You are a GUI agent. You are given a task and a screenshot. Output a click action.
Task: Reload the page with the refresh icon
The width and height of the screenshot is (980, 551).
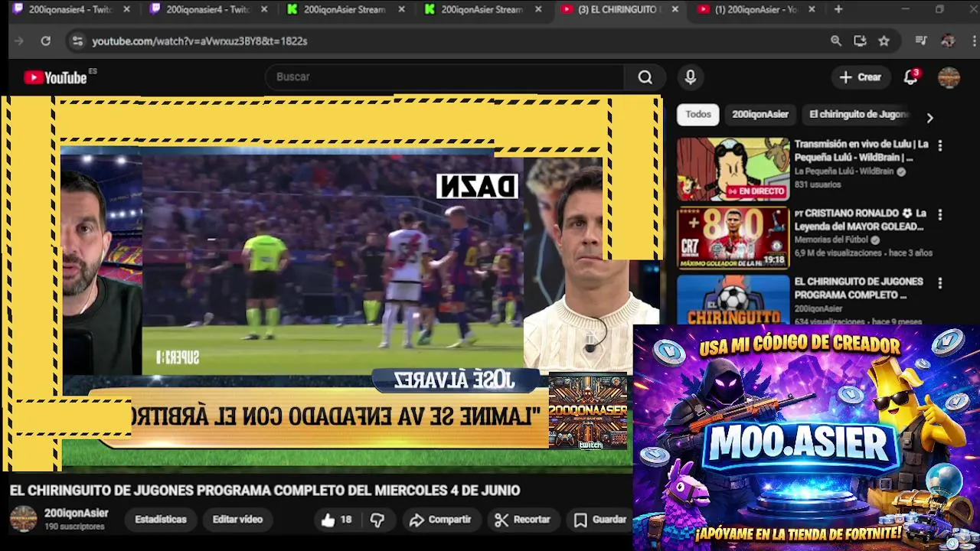[46, 41]
